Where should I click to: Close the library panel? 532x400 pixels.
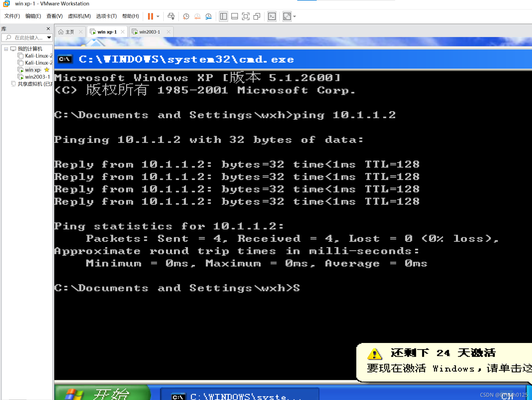(x=48, y=29)
